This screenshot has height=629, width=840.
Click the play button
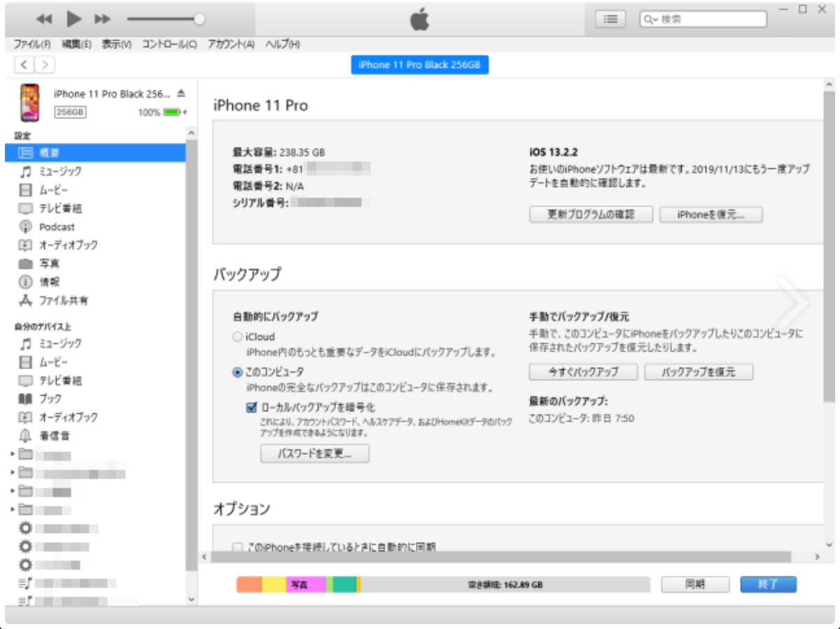coord(74,19)
